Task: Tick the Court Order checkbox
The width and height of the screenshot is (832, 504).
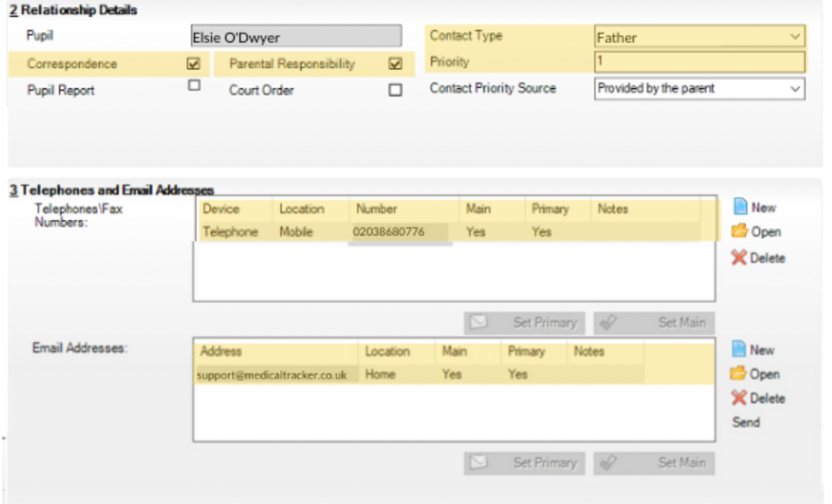Action: tap(395, 90)
